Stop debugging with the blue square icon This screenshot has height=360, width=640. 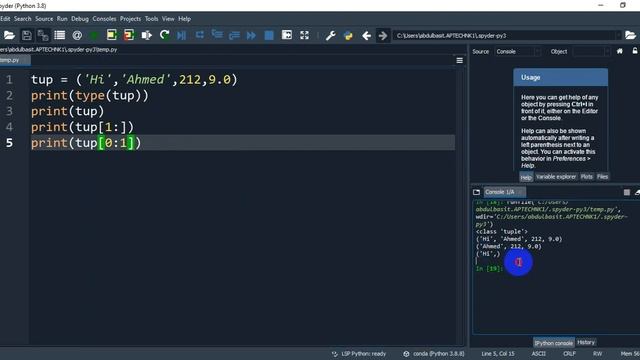269,36
